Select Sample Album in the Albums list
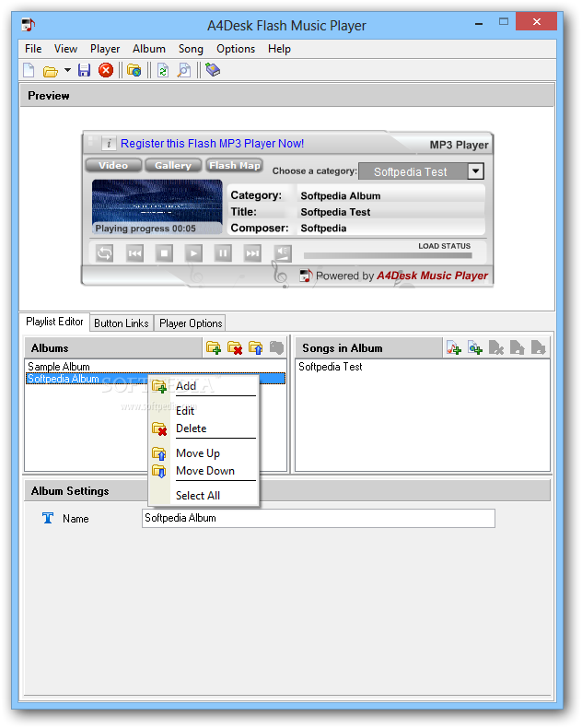 click(59, 367)
